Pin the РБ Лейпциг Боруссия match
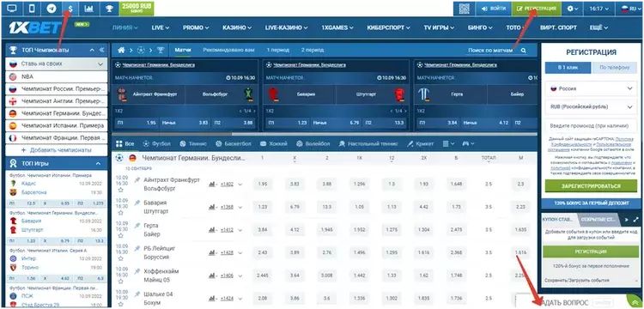The image size is (644, 309). [137, 248]
